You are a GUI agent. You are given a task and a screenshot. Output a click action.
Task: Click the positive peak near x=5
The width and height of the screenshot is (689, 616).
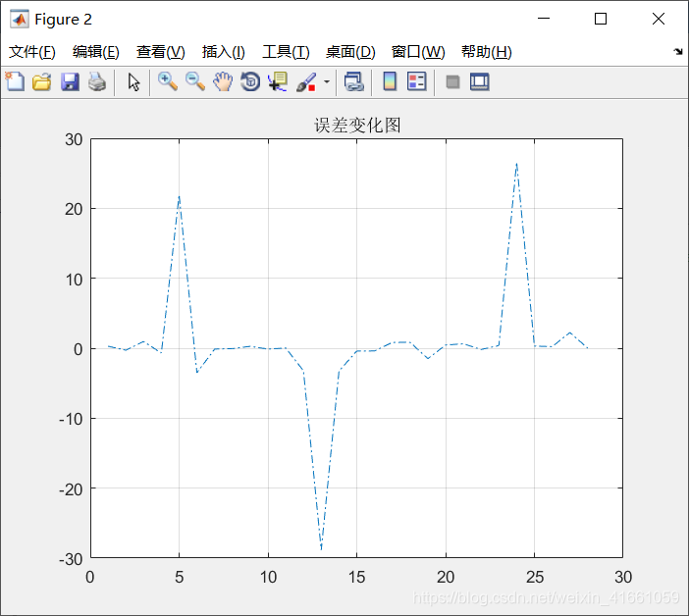180,197
